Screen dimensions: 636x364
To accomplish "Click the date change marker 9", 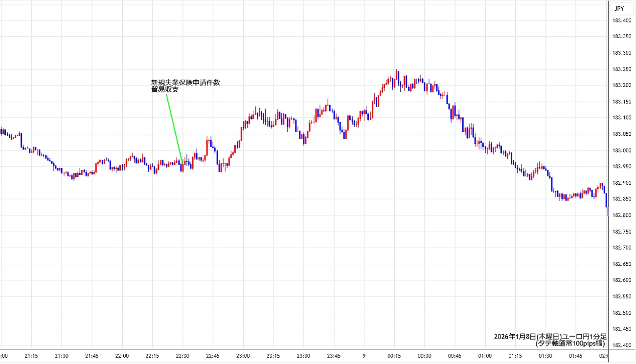I will [363, 355].
